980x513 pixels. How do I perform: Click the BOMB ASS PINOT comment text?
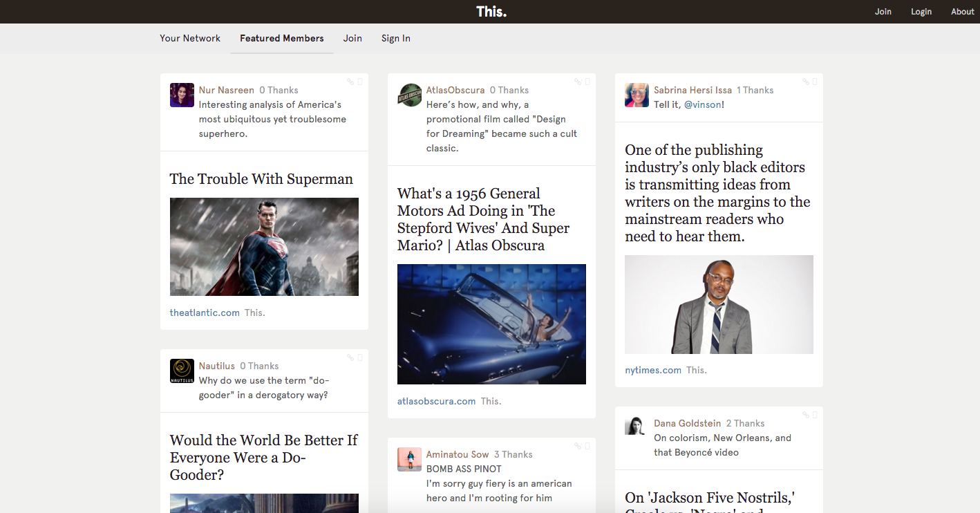click(x=464, y=469)
